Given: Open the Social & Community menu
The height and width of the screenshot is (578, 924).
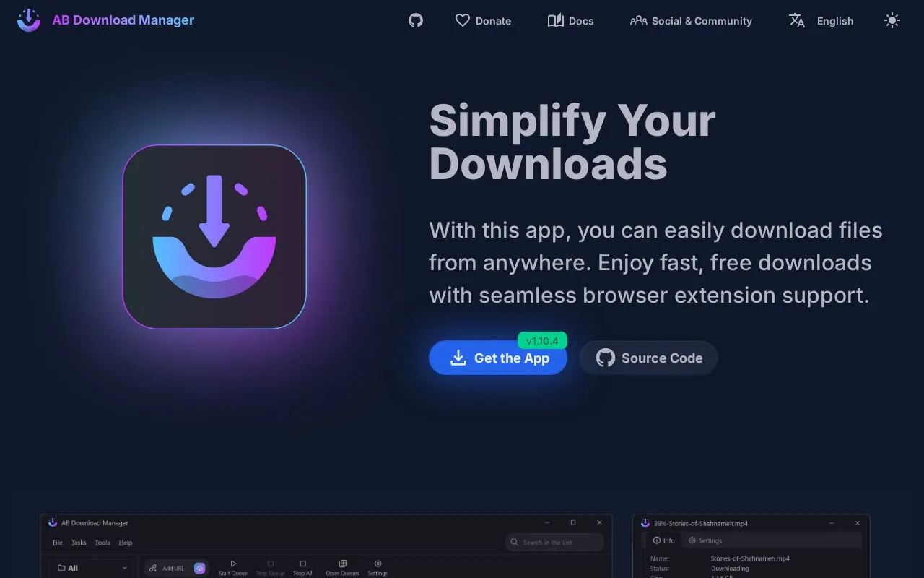Looking at the screenshot, I should (691, 20).
